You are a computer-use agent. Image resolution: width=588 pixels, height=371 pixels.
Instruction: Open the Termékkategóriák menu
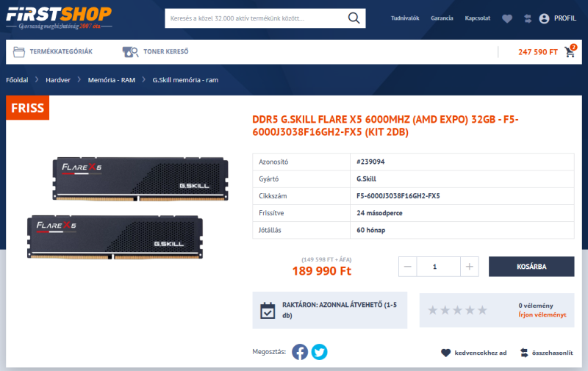[x=61, y=51]
